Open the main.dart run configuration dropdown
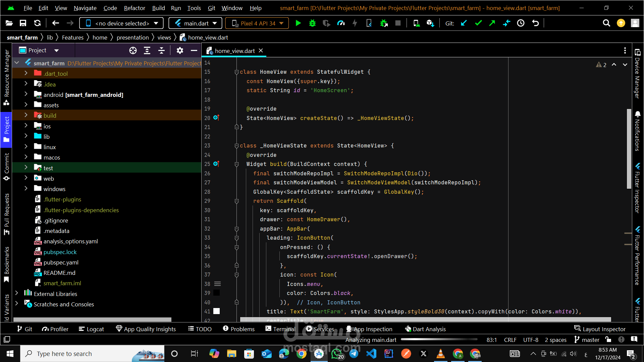This screenshot has height=362, width=644. pos(196,23)
